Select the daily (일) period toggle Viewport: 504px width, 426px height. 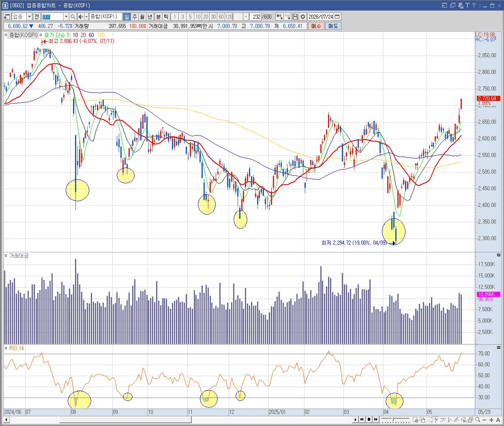tap(127, 17)
